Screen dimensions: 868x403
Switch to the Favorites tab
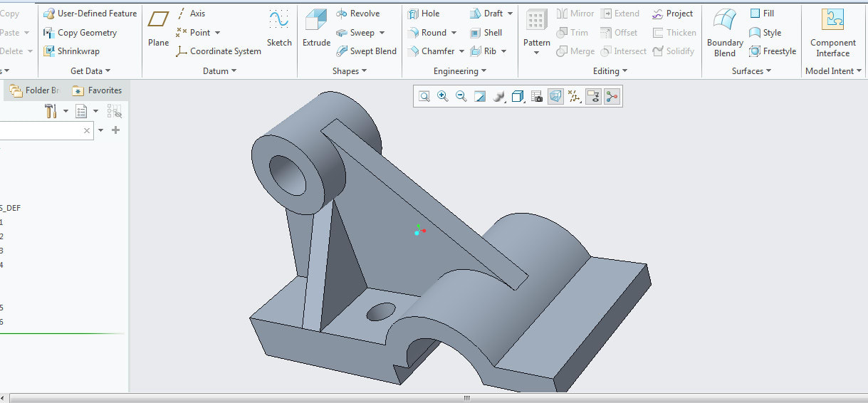click(97, 90)
